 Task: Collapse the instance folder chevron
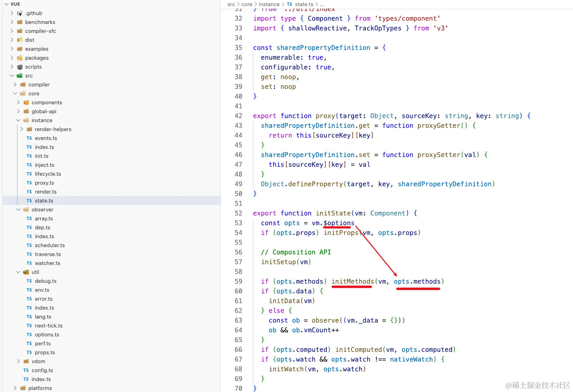(18, 121)
